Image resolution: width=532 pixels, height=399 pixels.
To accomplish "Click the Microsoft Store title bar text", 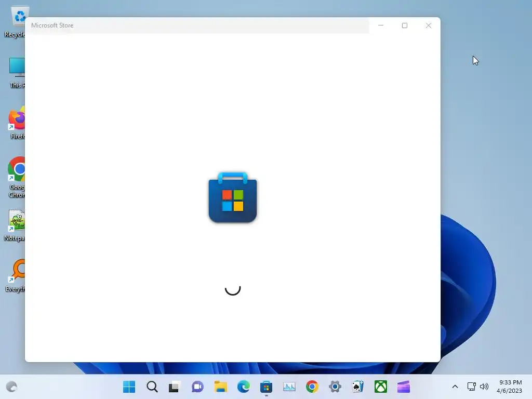I will (x=52, y=25).
